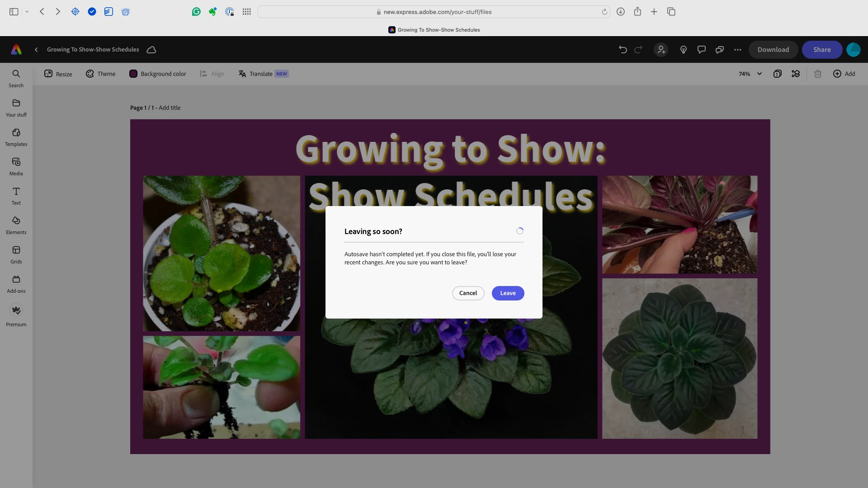The image size is (868, 488).
Task: Select the Text tool in sidebar
Action: pos(16,196)
